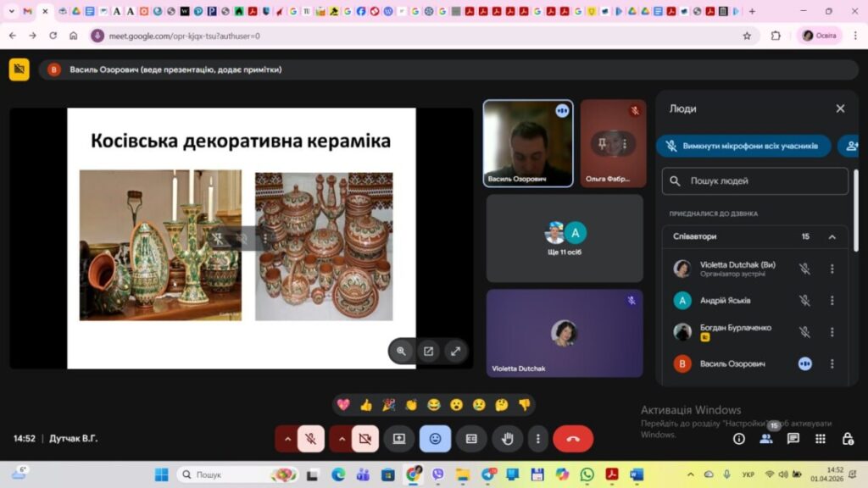Open the three-dot more options menu
Screen dimensions: 868x488
(538, 439)
